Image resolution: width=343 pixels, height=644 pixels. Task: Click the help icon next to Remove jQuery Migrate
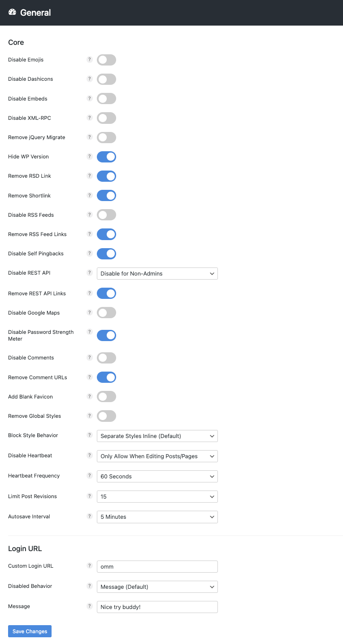coord(89,137)
